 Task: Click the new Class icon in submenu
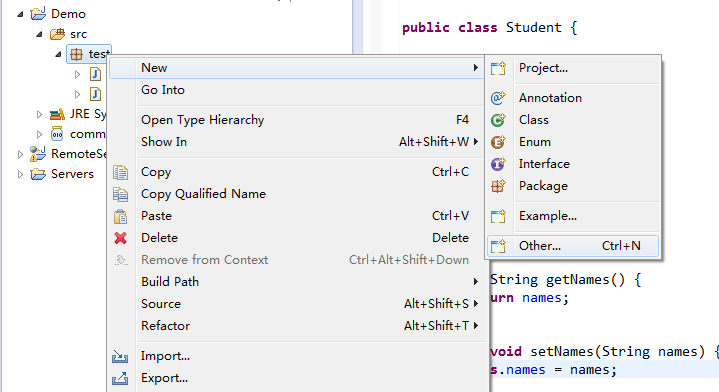click(x=498, y=120)
